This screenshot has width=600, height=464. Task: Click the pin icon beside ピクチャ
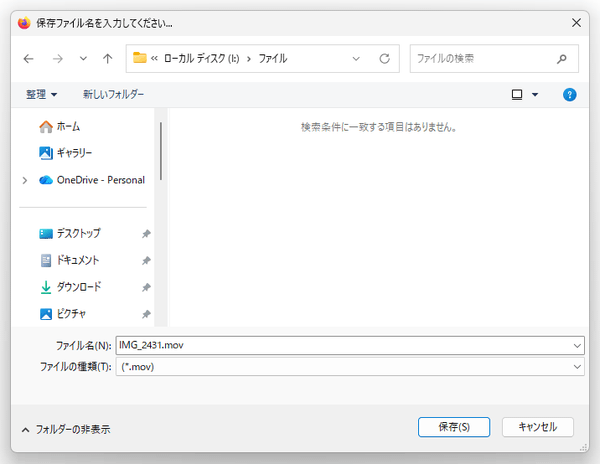point(146,314)
